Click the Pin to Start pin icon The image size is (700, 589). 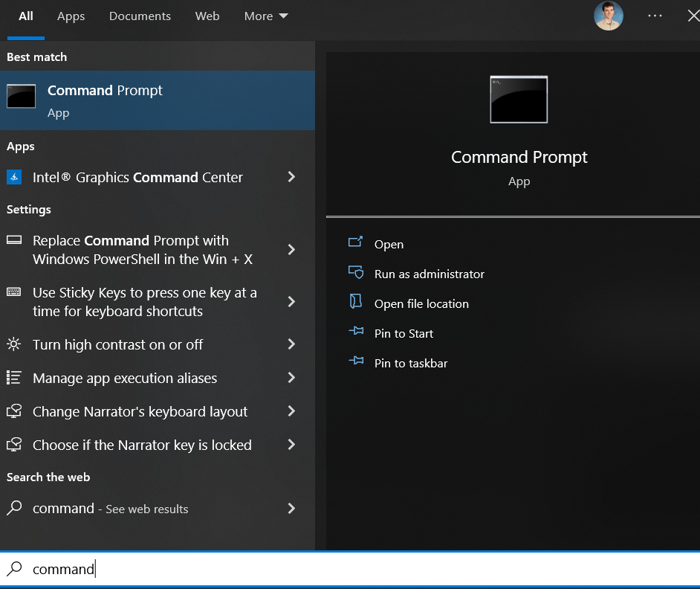point(356,331)
